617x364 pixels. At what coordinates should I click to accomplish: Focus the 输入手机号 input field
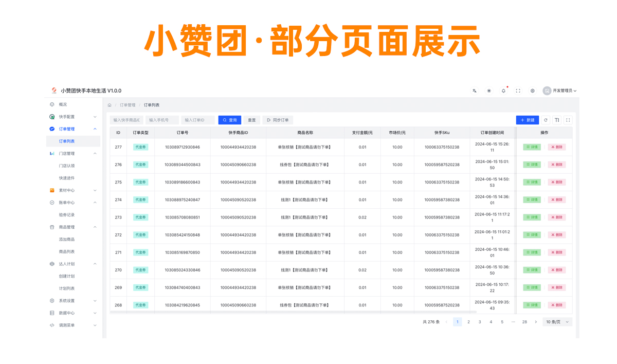162,120
